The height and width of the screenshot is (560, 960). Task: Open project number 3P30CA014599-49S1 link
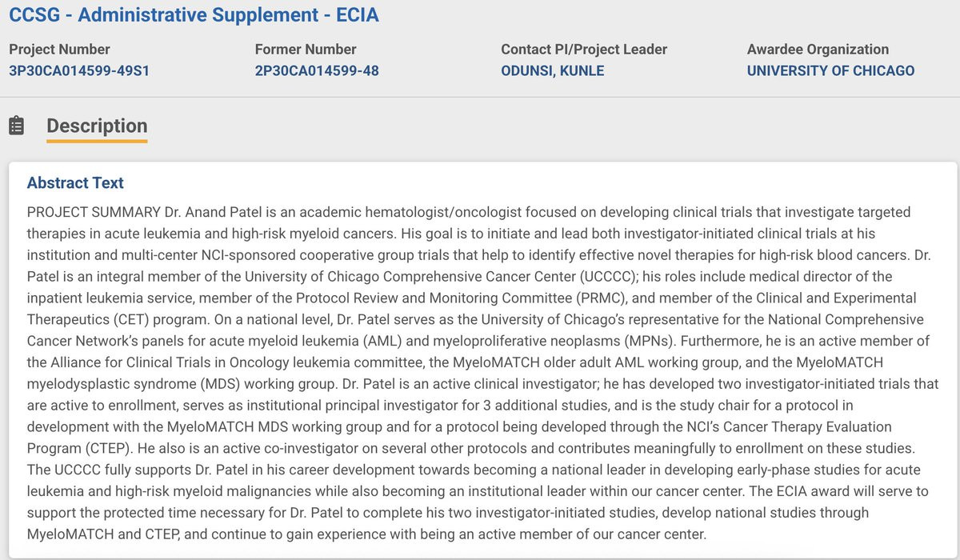tap(79, 70)
